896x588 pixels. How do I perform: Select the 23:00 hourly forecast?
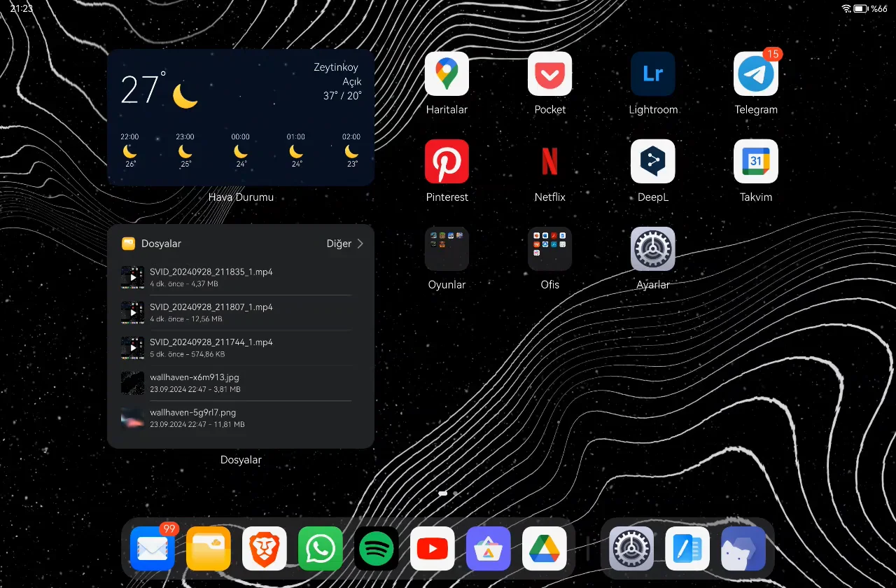[x=185, y=150]
